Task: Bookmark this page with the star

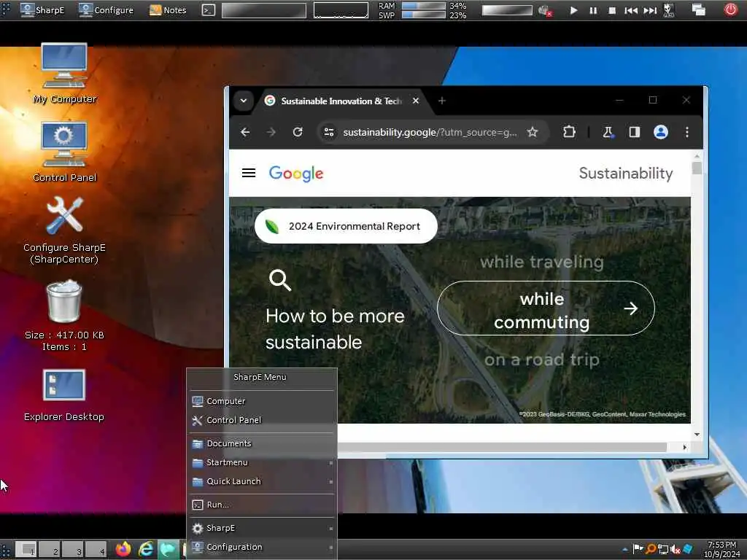Action: click(533, 132)
